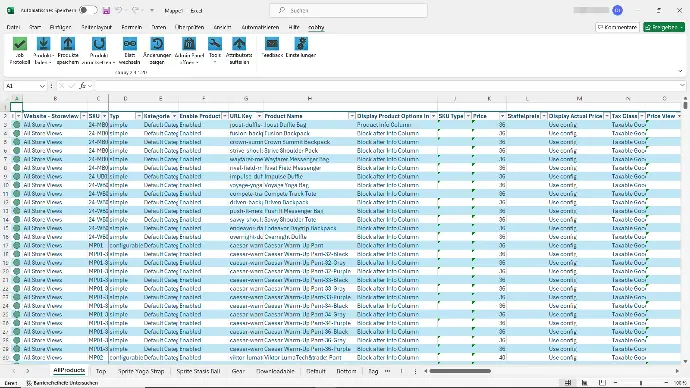Switch to the Gear sheet tab
The height and width of the screenshot is (388, 690).
click(x=238, y=371)
